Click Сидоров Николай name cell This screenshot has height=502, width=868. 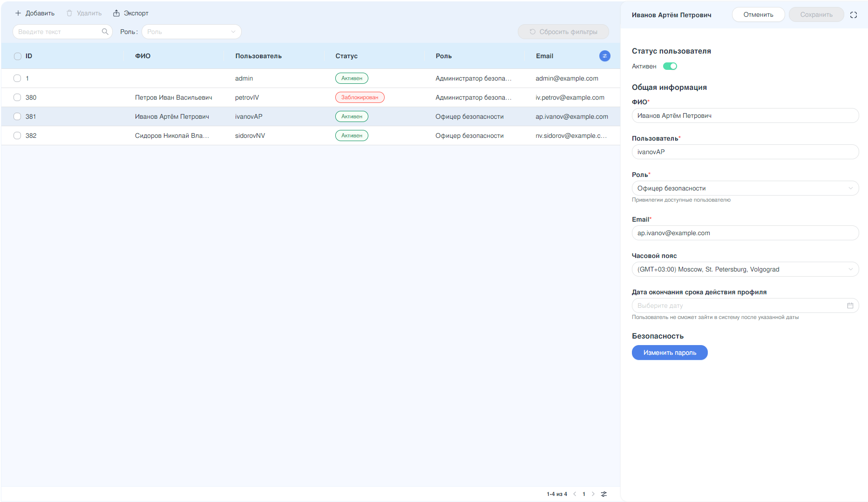pos(172,136)
